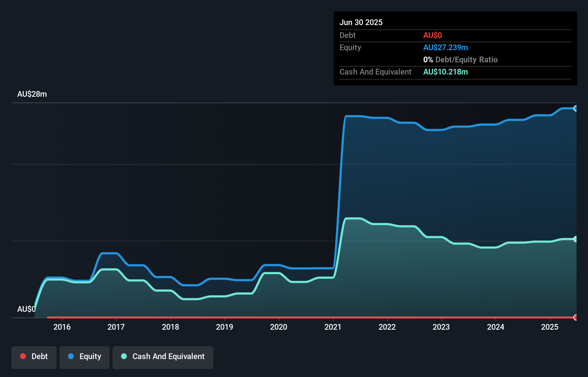Select the red Debt endpoint marker
588x377 pixels.
(575, 318)
